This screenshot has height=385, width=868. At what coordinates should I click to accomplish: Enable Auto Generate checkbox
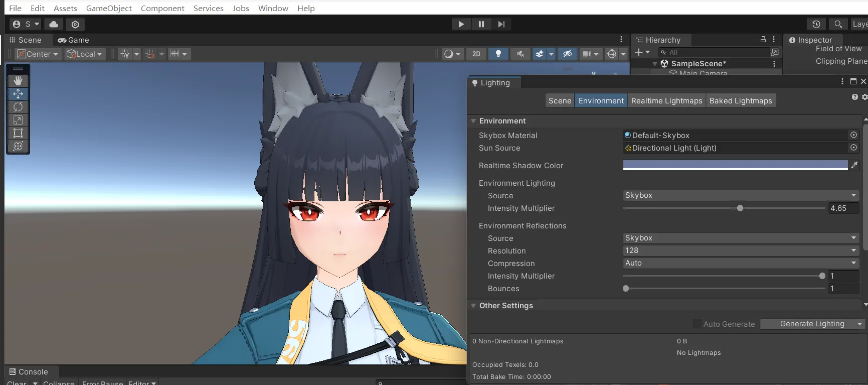coord(697,324)
